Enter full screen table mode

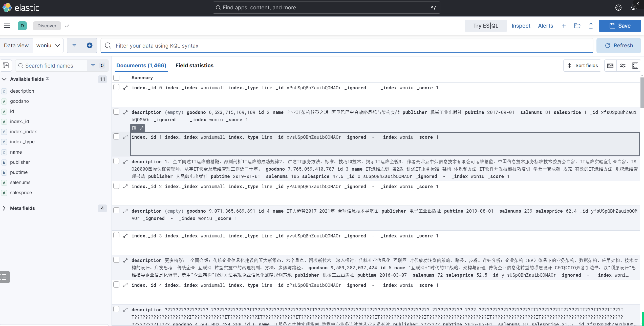[x=635, y=66]
